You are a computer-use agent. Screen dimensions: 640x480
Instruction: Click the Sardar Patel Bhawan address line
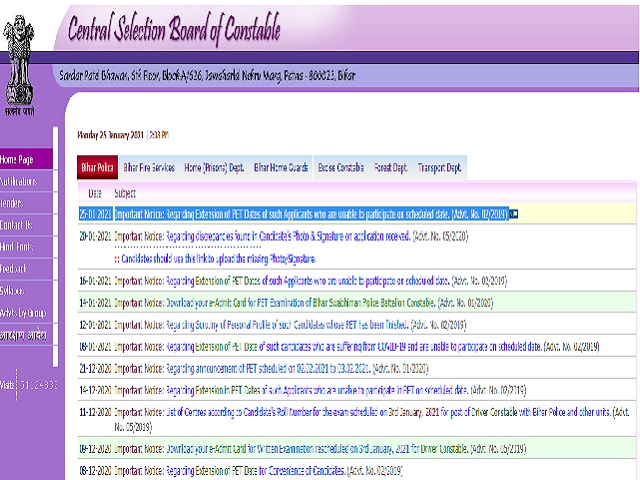(207, 76)
